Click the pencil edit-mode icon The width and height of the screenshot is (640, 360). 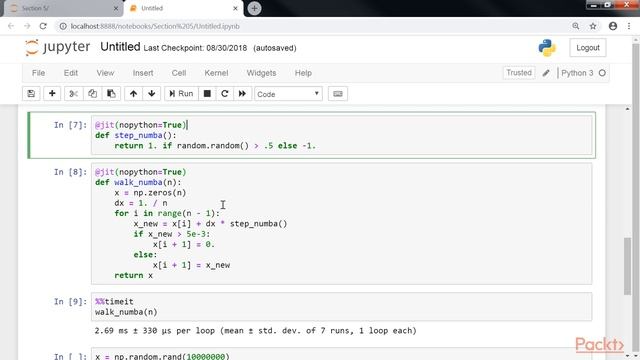[x=546, y=73]
